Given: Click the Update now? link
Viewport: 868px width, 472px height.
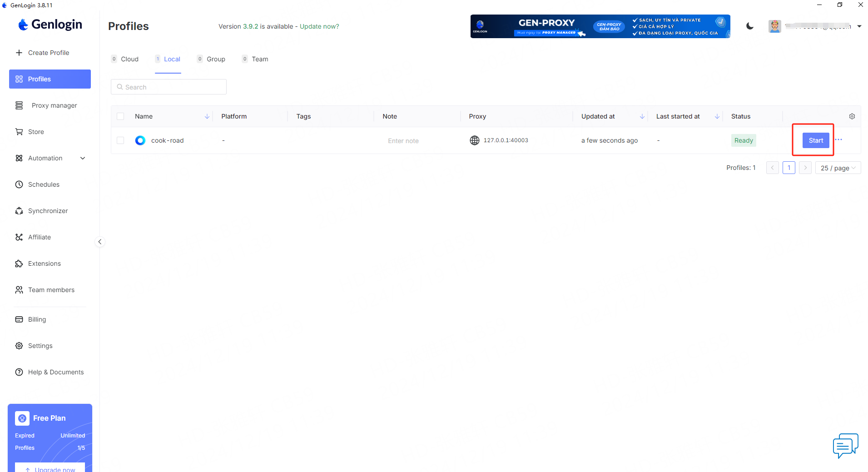Looking at the screenshot, I should click(x=319, y=26).
